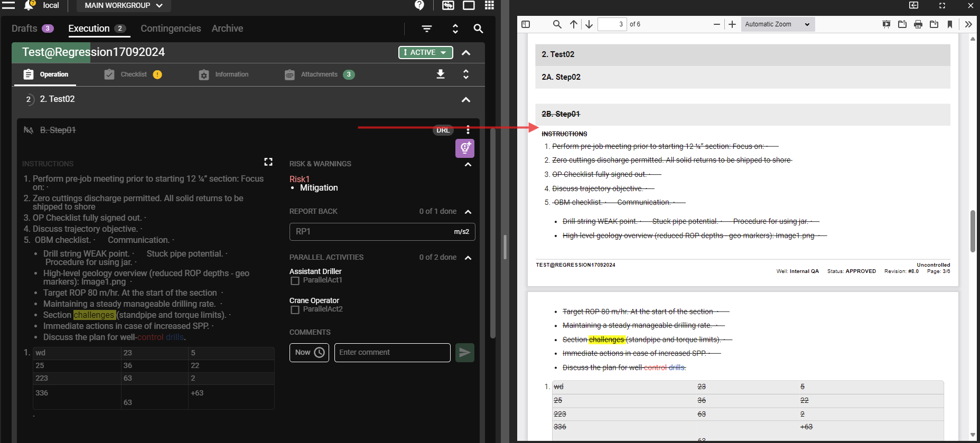Open the MAIN WORKGROUP selector
The image size is (980, 443).
(124, 5)
